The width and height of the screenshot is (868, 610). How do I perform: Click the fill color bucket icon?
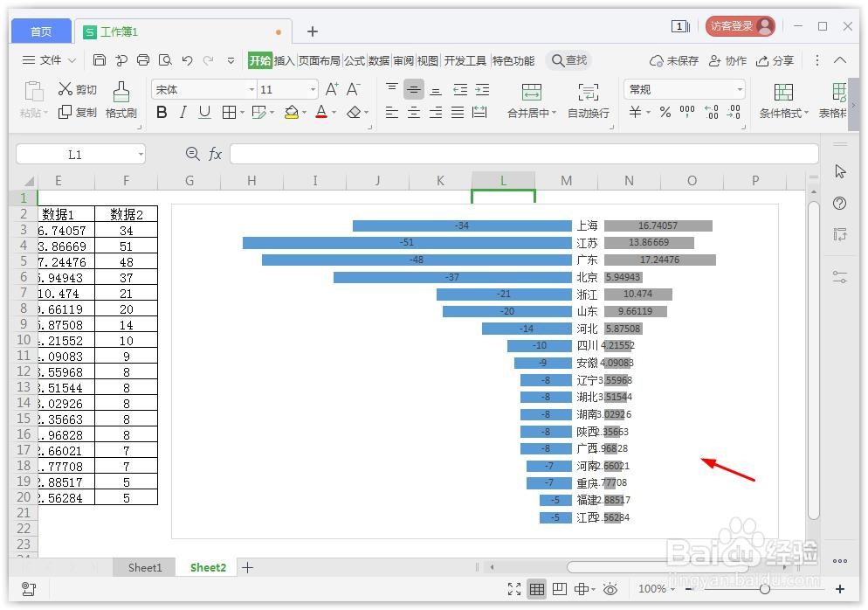[x=291, y=113]
